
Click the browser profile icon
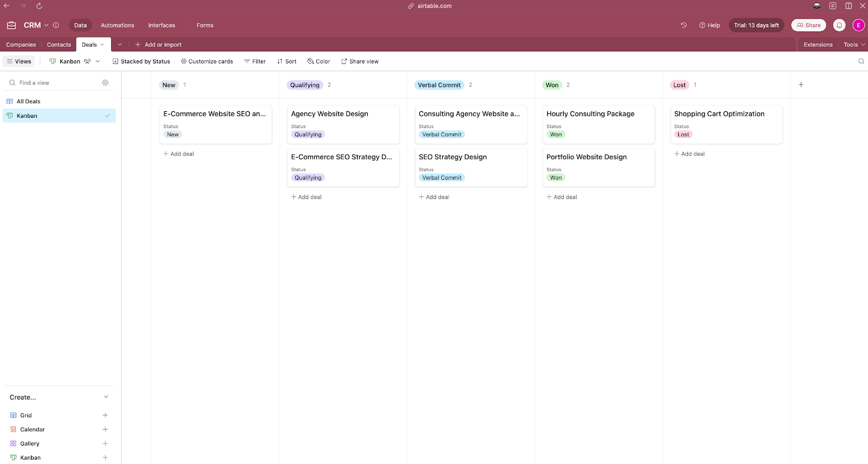[817, 6]
